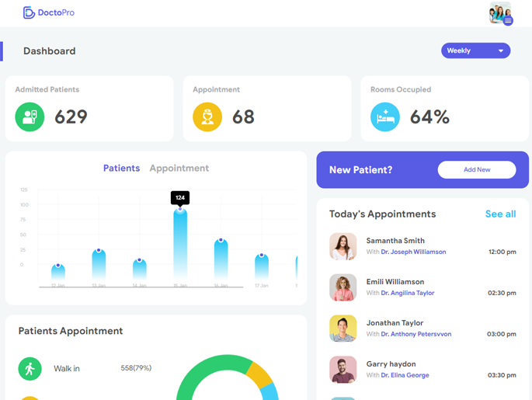Viewport: 532px width, 400px height.
Task: Click Garry haydon's photo thumbnail
Action: click(x=343, y=370)
